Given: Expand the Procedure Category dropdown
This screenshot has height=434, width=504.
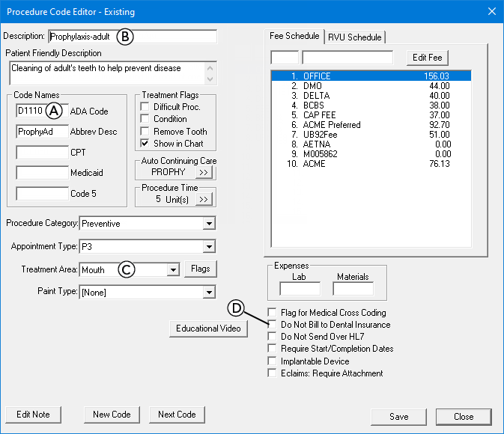Looking at the screenshot, I should 208,223.
